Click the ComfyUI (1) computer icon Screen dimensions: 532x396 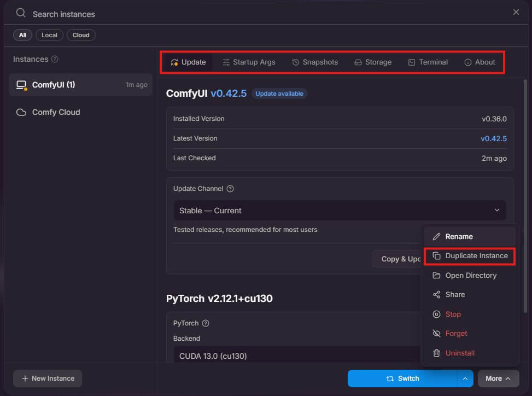click(x=21, y=85)
